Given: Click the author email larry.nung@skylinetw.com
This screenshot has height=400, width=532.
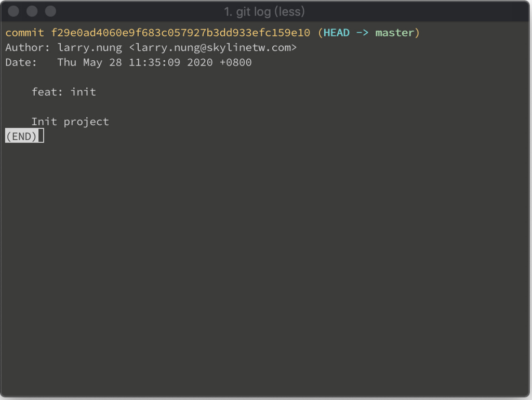Looking at the screenshot, I should point(212,47).
